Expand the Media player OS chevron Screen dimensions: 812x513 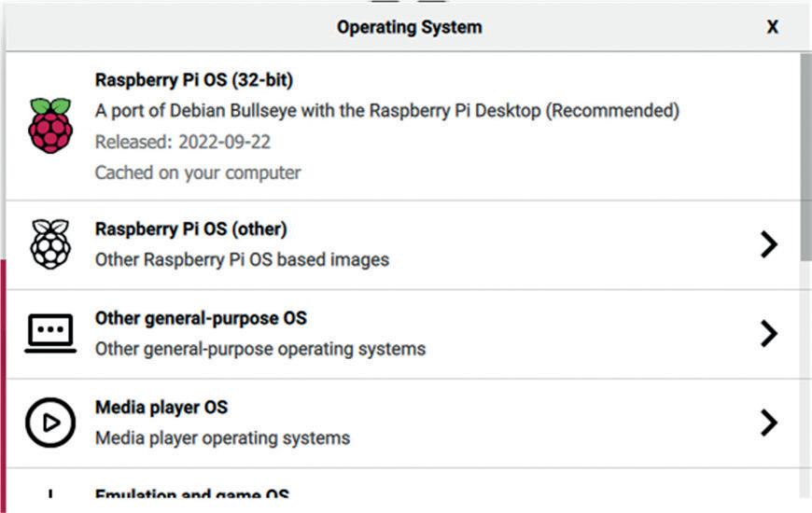coord(768,423)
